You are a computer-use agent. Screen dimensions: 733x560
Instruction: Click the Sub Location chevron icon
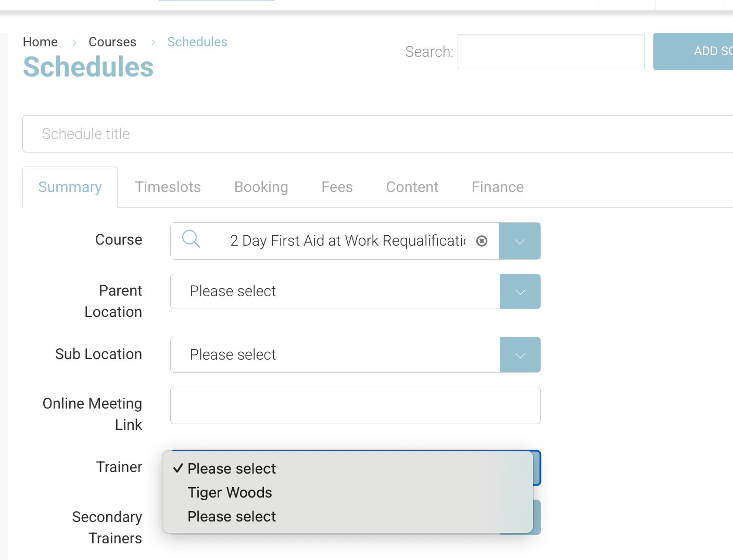pos(520,354)
